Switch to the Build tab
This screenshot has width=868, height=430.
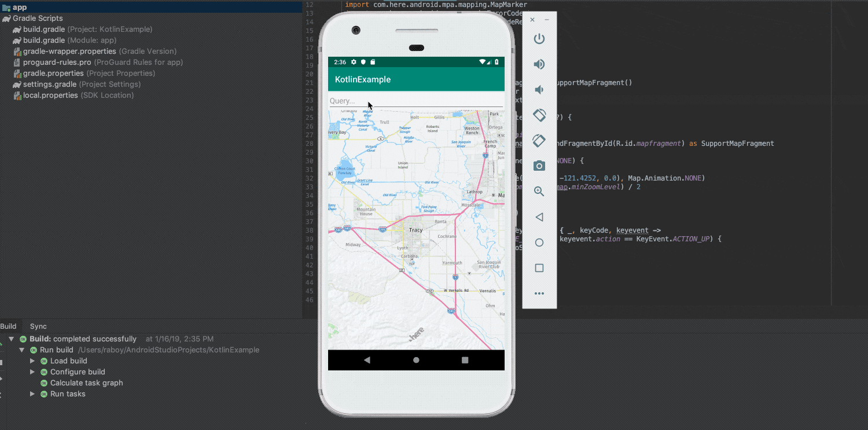pos(8,326)
